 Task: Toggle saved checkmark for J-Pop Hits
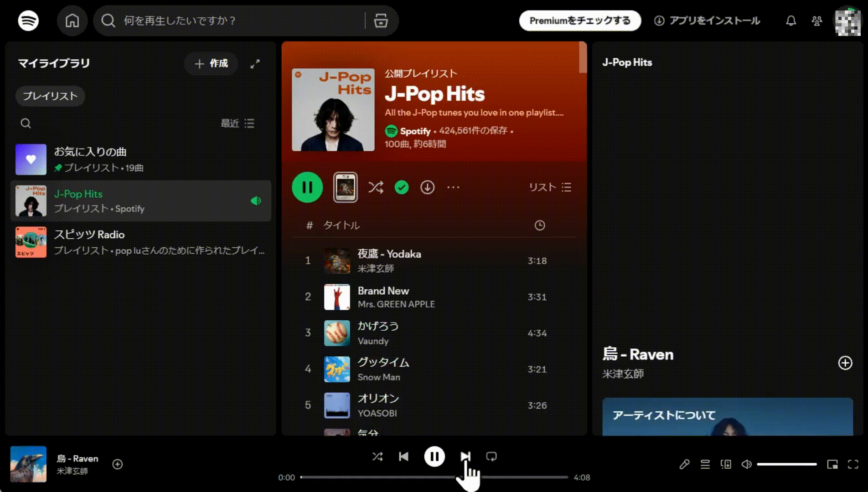[x=402, y=187]
